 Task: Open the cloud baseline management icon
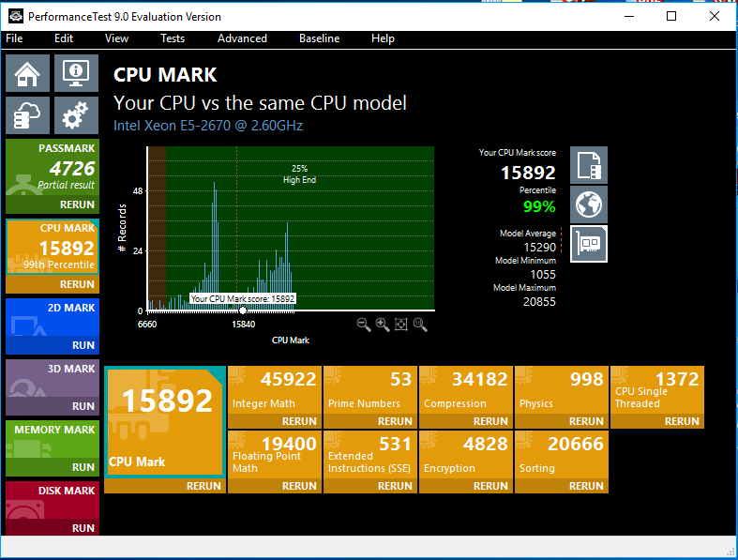point(27,115)
